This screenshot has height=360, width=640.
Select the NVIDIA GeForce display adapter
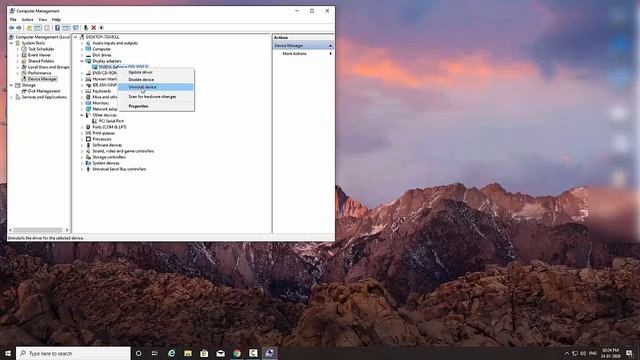[123, 67]
